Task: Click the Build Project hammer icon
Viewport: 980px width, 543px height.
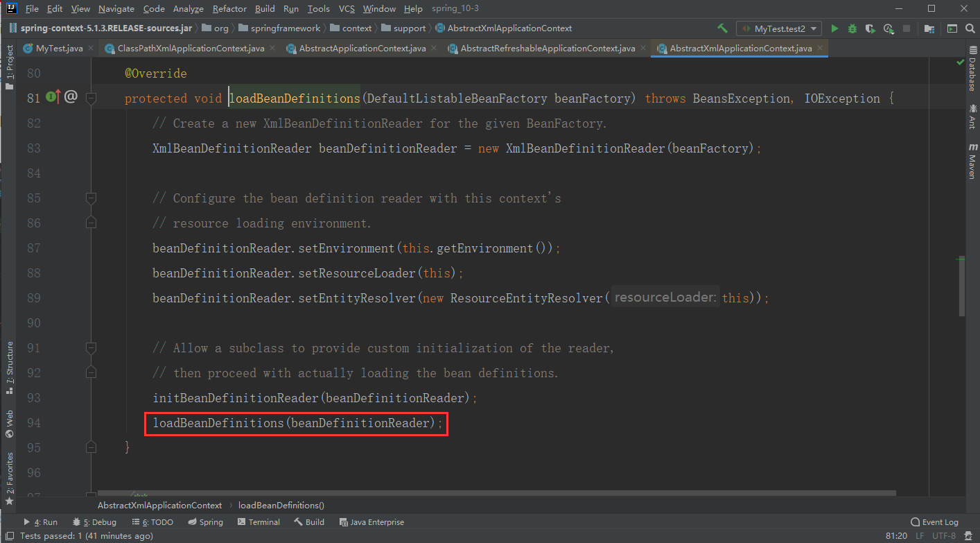Action: point(722,28)
